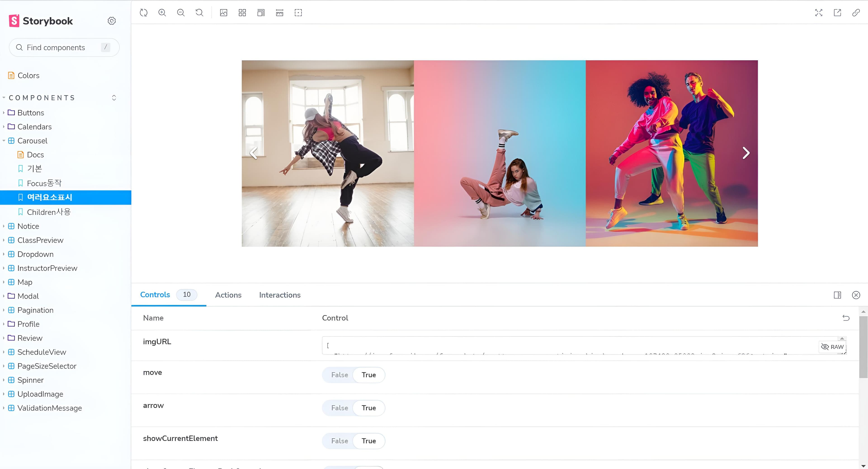Open the Interactions tab
Viewport: 868px width, 469px height.
pos(280,295)
